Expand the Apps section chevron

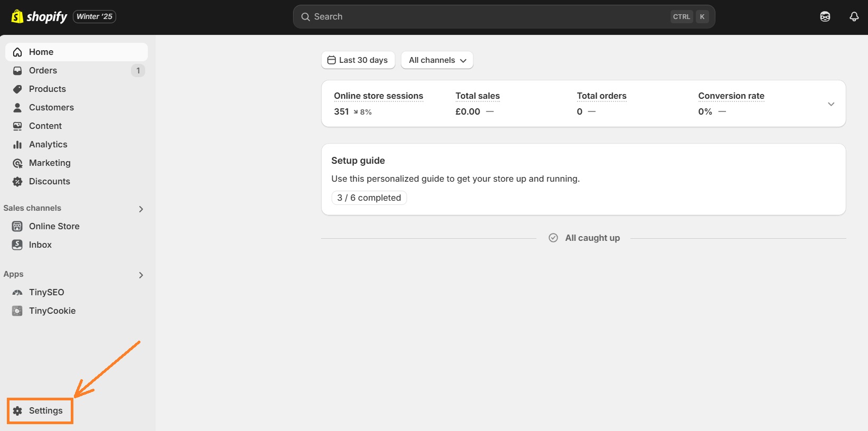click(x=140, y=275)
